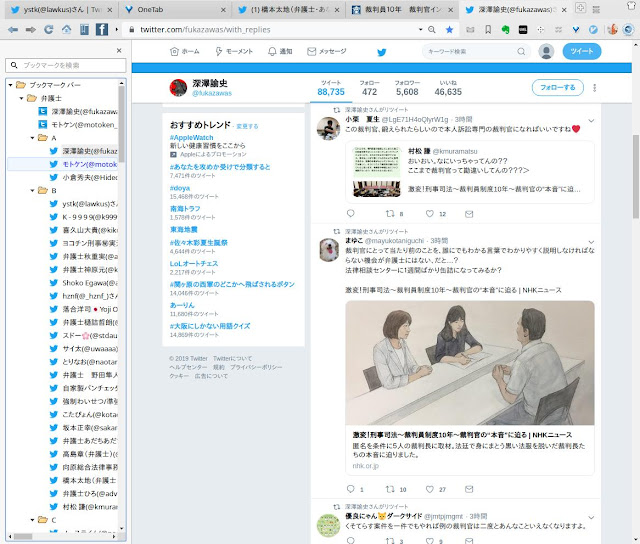Collapse folder A in bookmarks tree
Viewport: 640px width, 544px height.
(x=32, y=138)
